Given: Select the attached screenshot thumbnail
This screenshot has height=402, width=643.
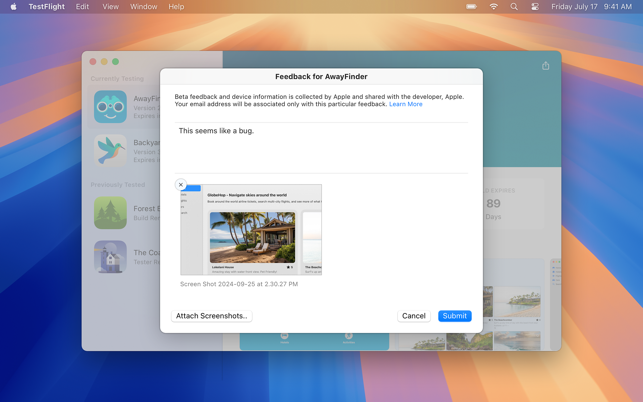Looking at the screenshot, I should (x=251, y=229).
